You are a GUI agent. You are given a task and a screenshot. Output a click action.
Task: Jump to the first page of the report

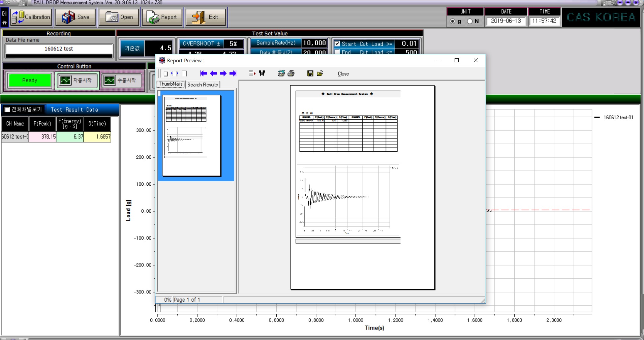click(204, 73)
